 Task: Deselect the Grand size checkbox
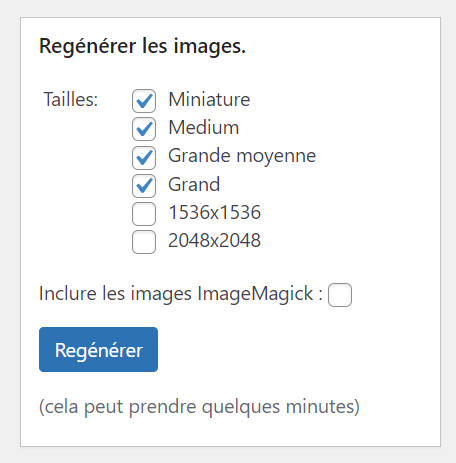point(144,186)
